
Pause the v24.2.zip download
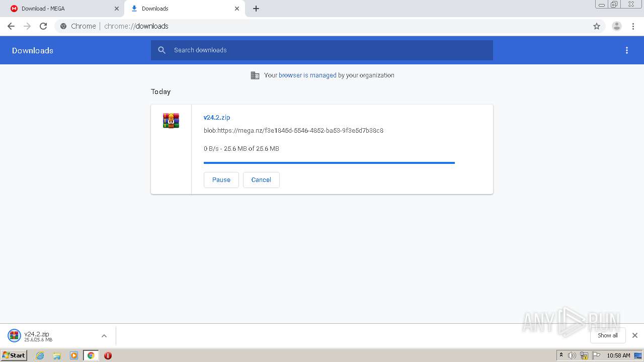click(x=221, y=180)
